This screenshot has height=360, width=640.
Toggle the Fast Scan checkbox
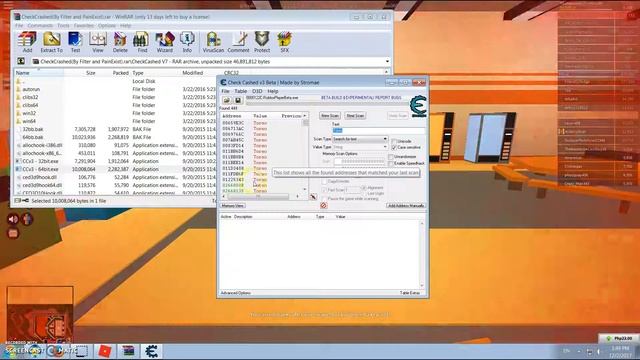point(324,190)
